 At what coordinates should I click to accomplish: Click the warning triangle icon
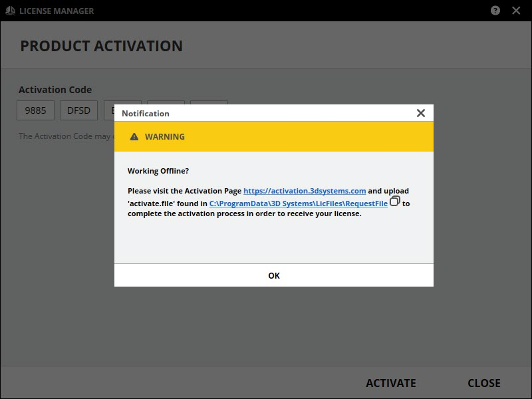[x=134, y=136]
